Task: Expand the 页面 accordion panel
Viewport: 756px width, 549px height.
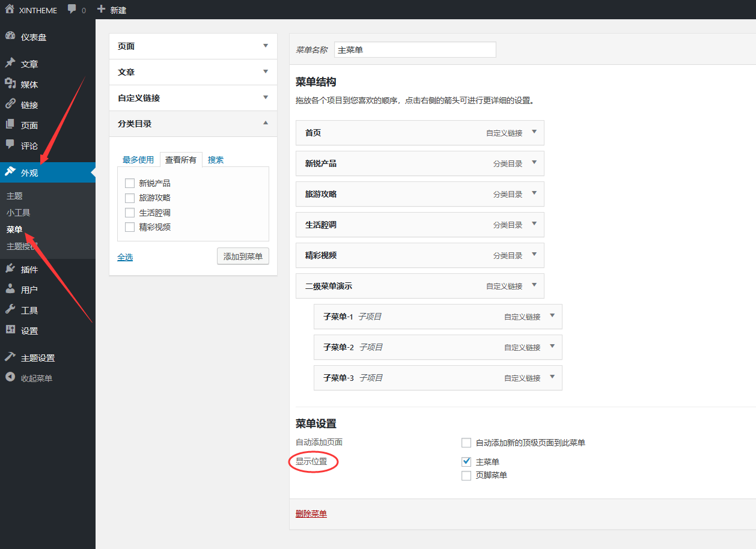Action: (266, 46)
